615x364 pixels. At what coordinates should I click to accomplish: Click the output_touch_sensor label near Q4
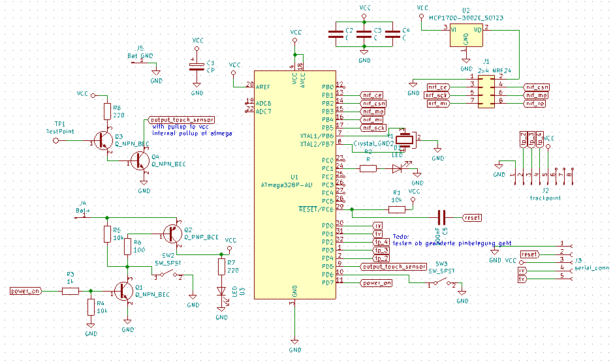tap(181, 120)
